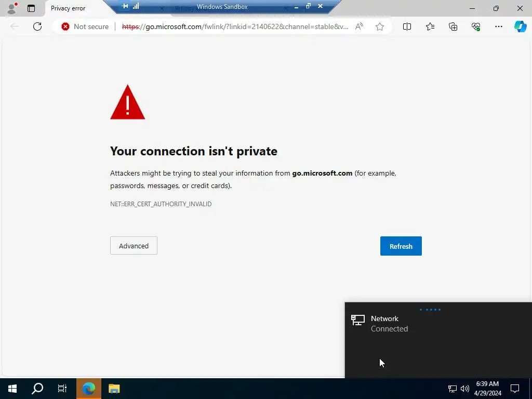The height and width of the screenshot is (399, 532).
Task: Click the "Your connection isn't private" heading
Action: (x=194, y=151)
